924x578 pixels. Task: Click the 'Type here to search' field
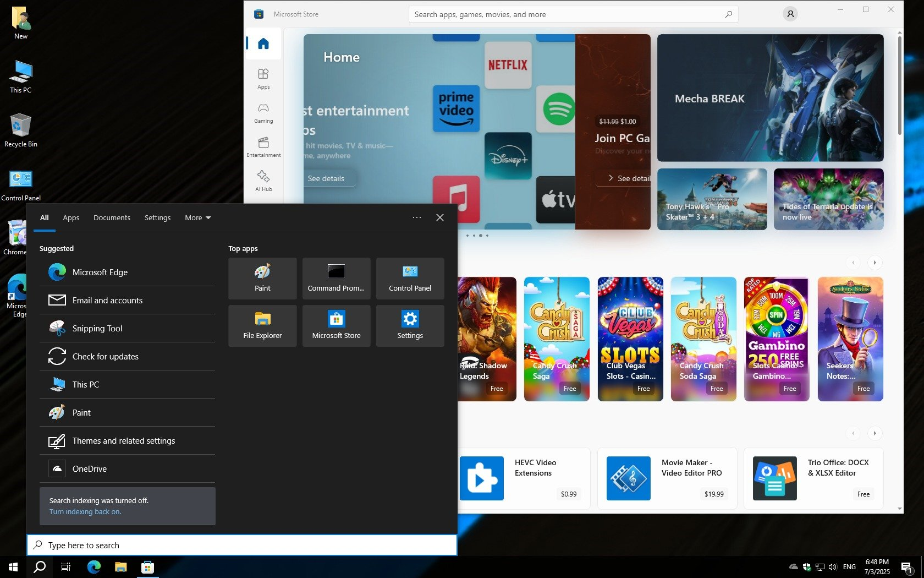coord(242,545)
